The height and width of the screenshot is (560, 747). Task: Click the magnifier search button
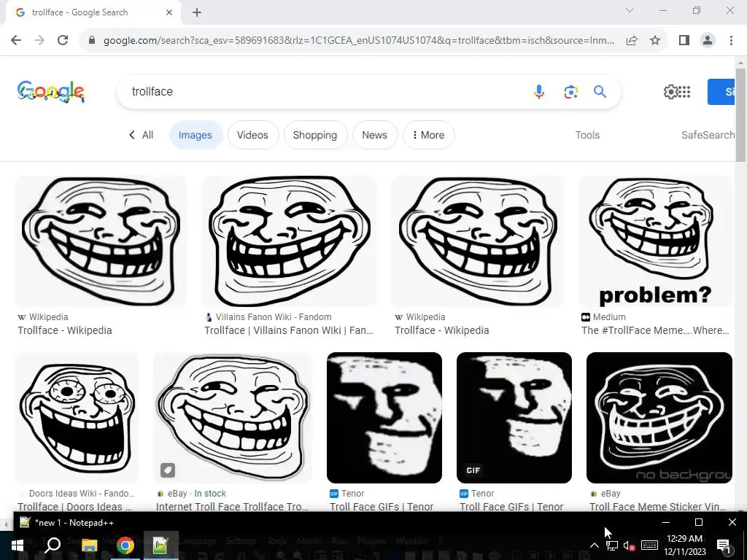tap(600, 91)
